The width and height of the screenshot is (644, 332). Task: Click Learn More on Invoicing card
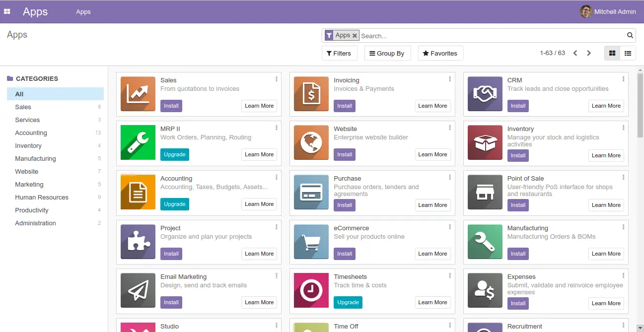tap(432, 106)
